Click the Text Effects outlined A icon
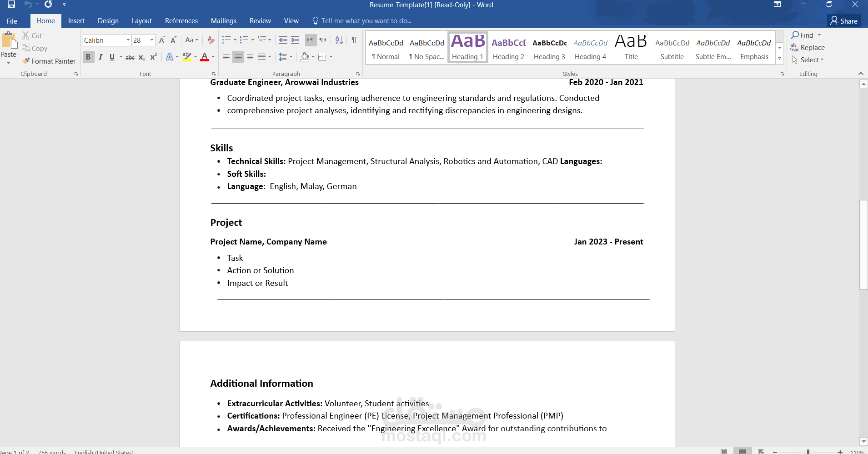The height and width of the screenshot is (454, 868). tap(170, 57)
